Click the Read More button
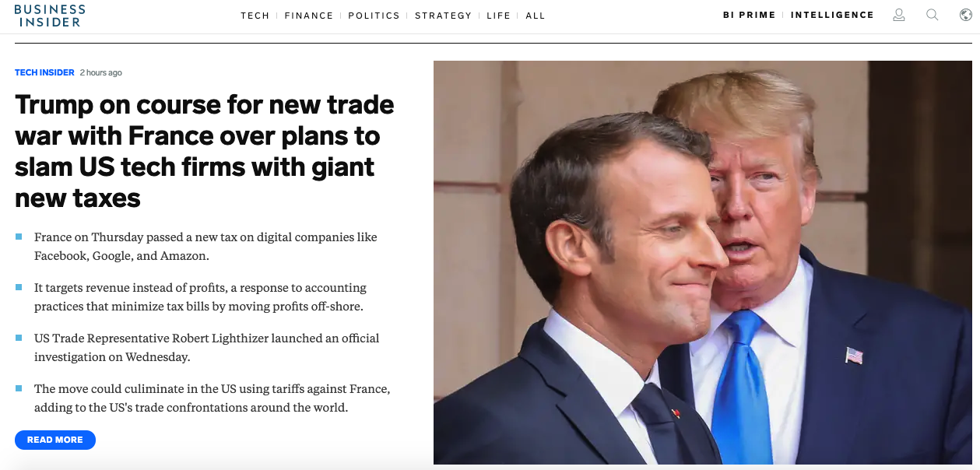Viewport: 980px width, 470px height. 54,440
